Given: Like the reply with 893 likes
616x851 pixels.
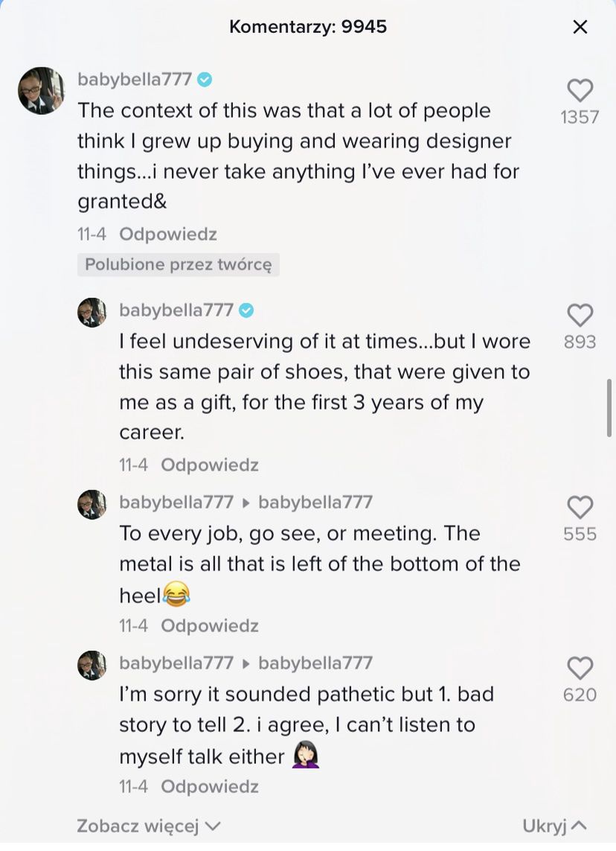Looking at the screenshot, I should click(580, 316).
